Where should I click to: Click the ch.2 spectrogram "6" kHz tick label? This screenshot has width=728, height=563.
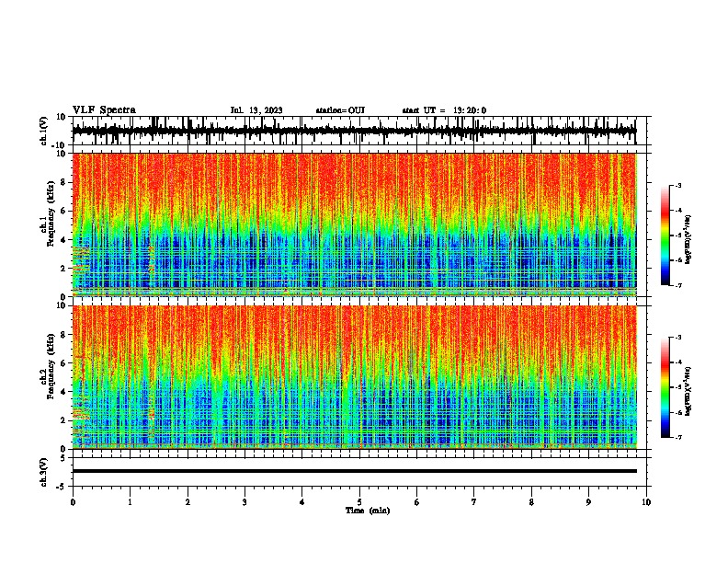pyautogui.click(x=63, y=362)
